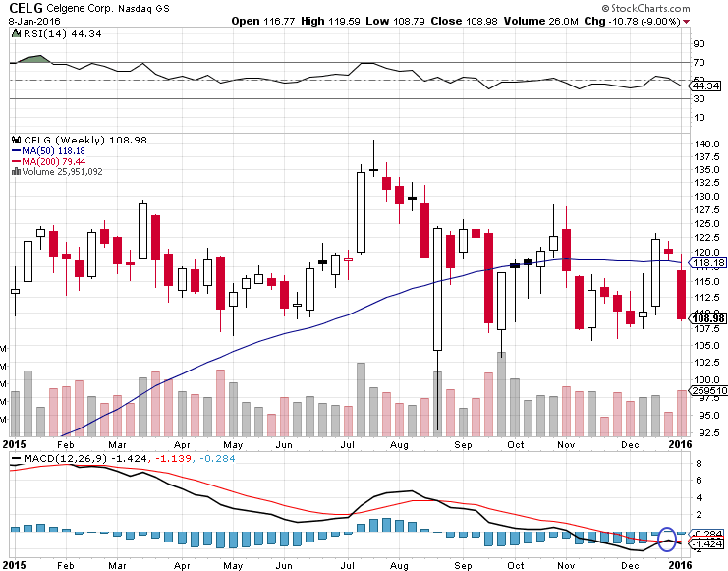The width and height of the screenshot is (728, 571).
Task: Click the Jul month label under volume bars
Action: tap(347, 444)
